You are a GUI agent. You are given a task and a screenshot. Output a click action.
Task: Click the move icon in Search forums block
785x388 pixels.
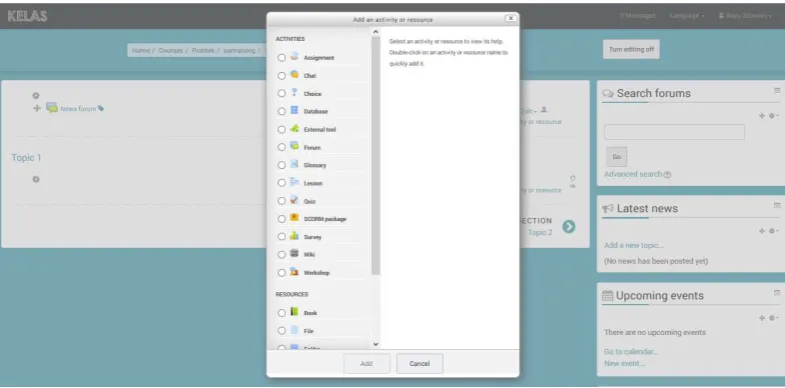click(761, 116)
